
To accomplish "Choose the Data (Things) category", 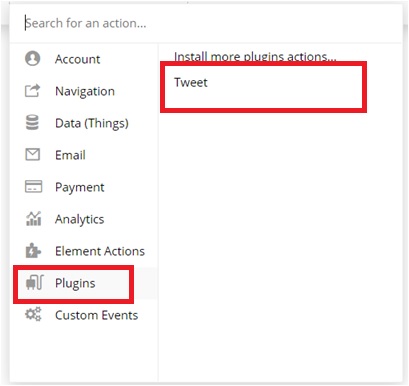I will click(x=92, y=123).
